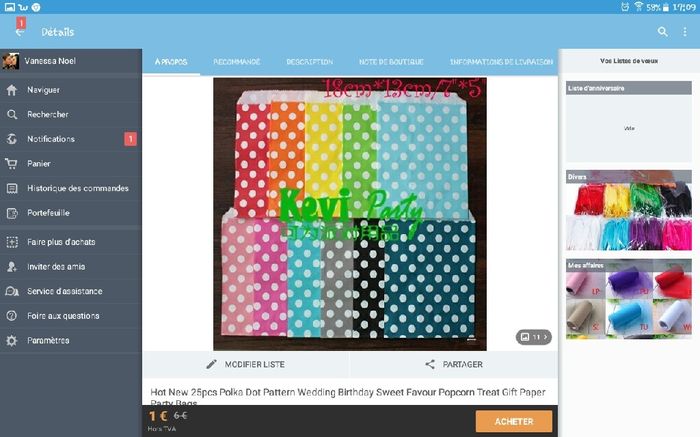Select Naviguer in the side menu
The height and width of the screenshot is (437, 700).
pyautogui.click(x=71, y=90)
